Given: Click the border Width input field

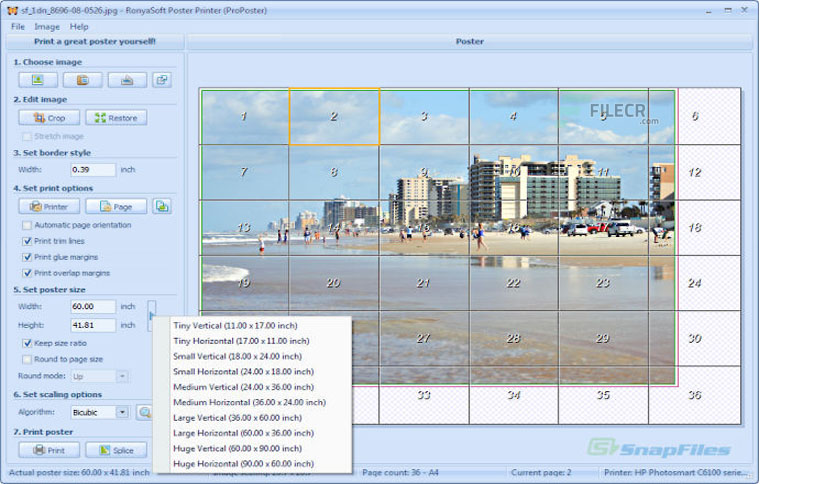Looking at the screenshot, I should point(93,170).
